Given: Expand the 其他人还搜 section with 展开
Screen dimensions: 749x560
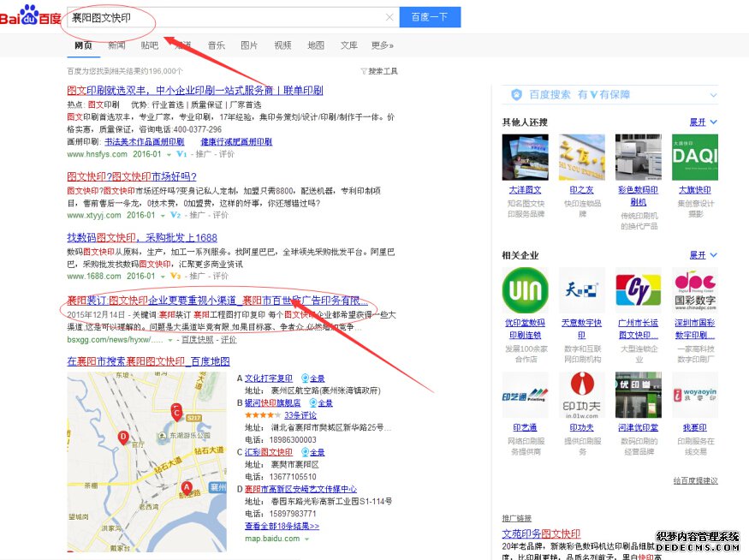Looking at the screenshot, I should (x=703, y=122).
